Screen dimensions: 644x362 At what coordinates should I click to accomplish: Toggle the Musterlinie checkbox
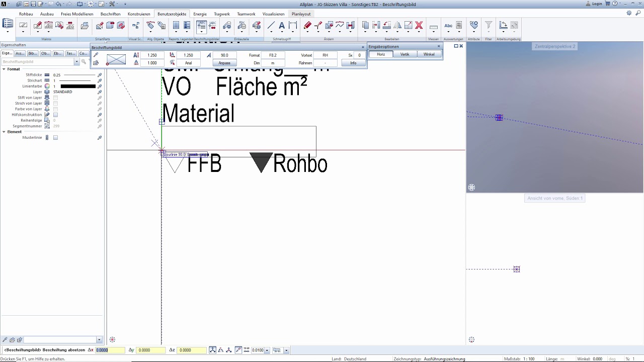(x=55, y=137)
